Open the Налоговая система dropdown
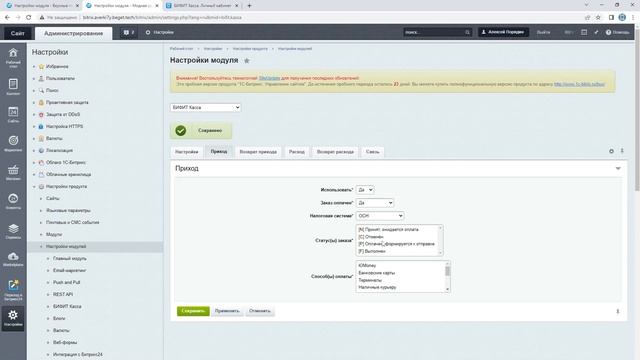 coord(380,216)
